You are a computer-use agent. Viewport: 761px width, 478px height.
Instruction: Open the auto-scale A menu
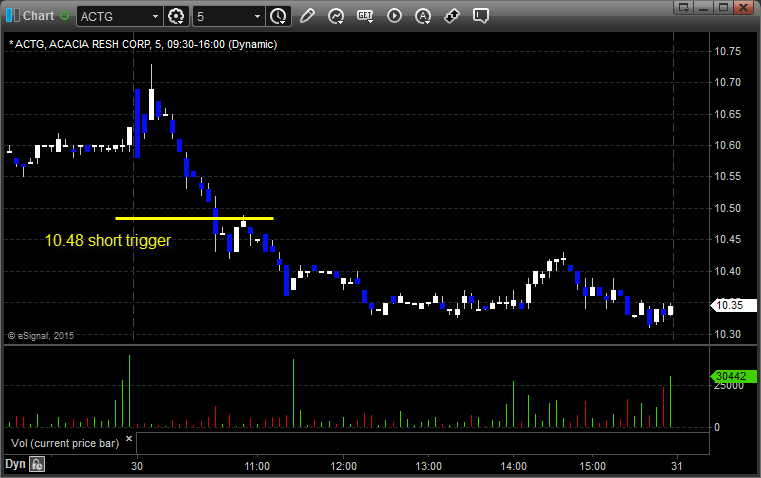(x=423, y=16)
